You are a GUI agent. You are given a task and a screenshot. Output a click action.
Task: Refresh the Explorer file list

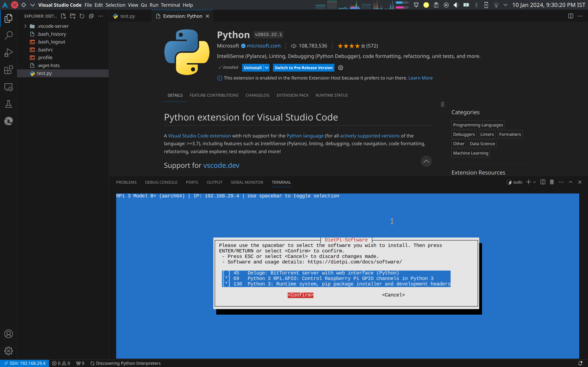coord(82,16)
